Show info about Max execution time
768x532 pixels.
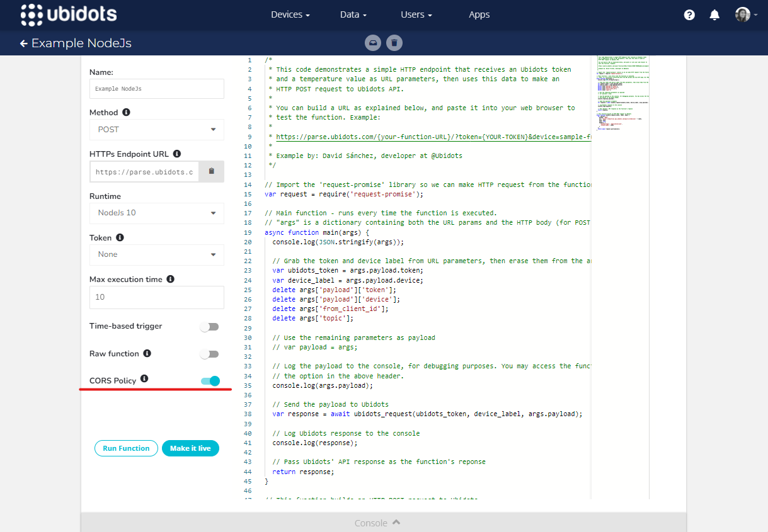(170, 279)
